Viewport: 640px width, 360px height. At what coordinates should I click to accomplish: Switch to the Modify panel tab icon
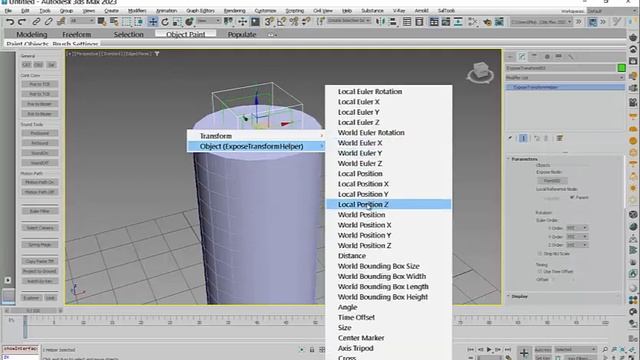pyautogui.click(x=522, y=56)
